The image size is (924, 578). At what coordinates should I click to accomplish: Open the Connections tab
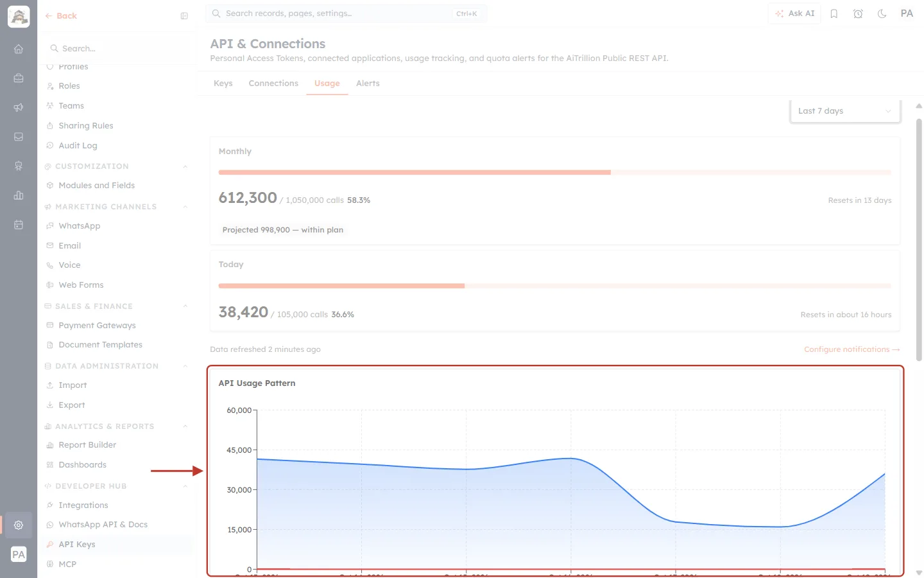point(273,83)
